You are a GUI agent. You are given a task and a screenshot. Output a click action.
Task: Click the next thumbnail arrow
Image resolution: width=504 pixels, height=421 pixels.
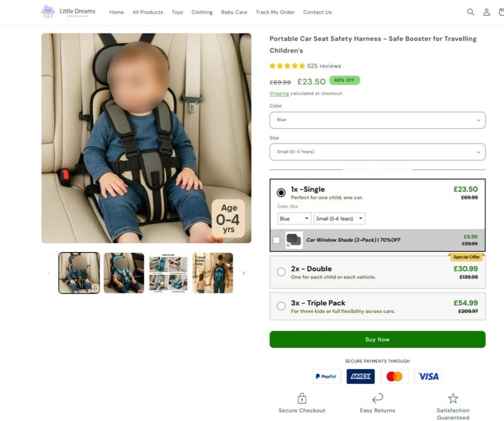click(244, 273)
